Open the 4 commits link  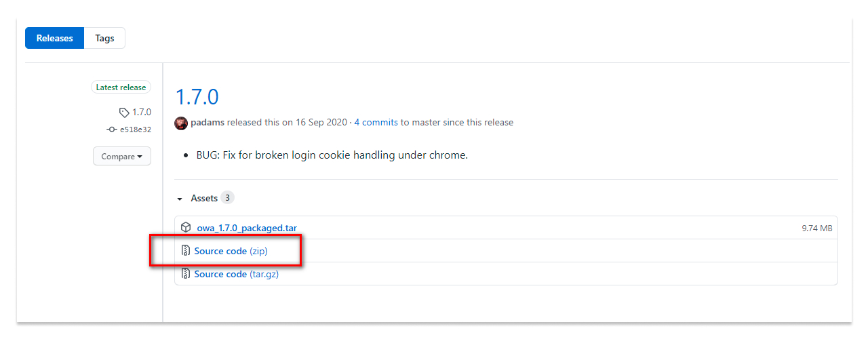pos(376,123)
